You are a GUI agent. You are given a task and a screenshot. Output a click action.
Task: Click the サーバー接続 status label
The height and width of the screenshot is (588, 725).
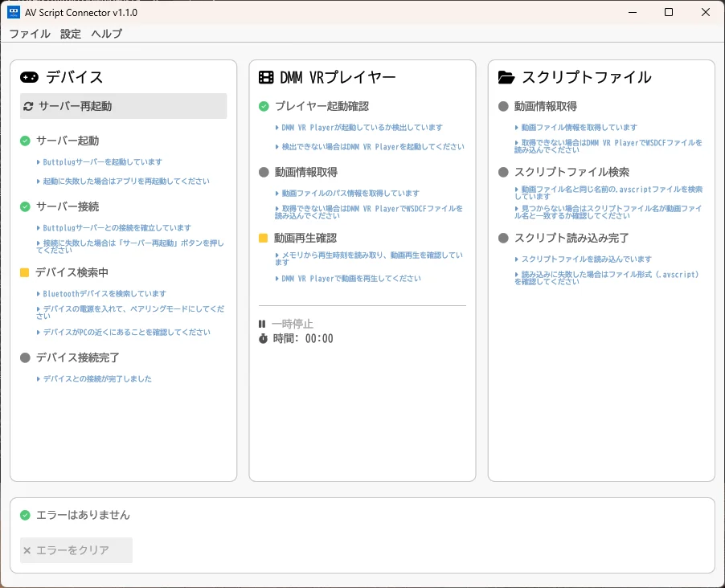pos(68,206)
